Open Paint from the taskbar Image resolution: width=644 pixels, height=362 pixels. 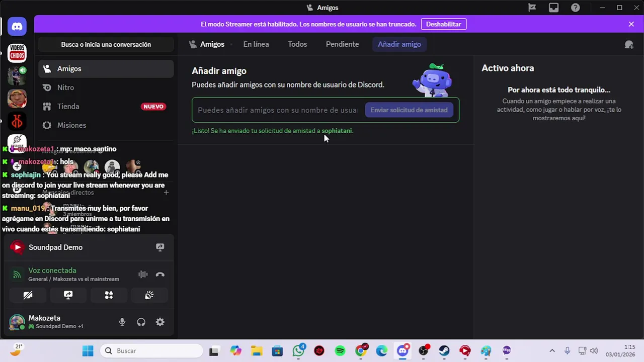[x=486, y=351]
